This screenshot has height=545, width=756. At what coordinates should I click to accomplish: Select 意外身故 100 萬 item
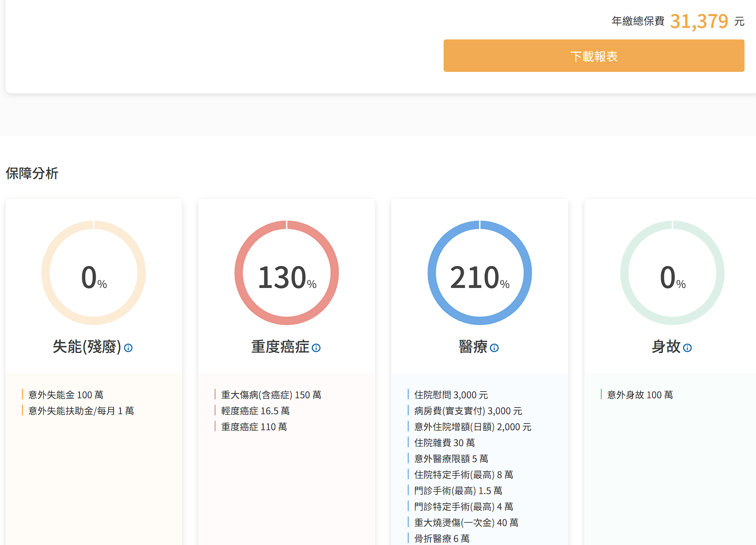click(x=640, y=395)
